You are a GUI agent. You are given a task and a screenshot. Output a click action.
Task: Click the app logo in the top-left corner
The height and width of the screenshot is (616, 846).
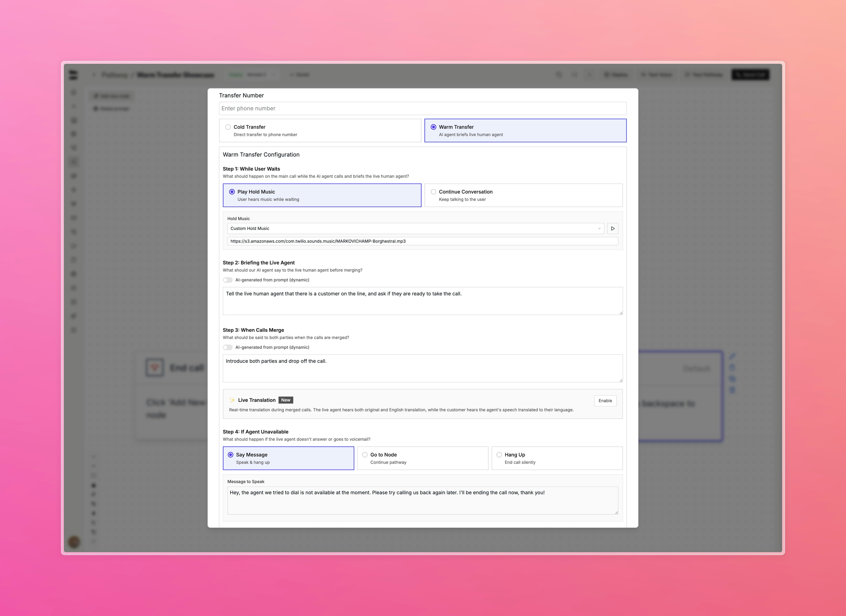[x=73, y=75]
